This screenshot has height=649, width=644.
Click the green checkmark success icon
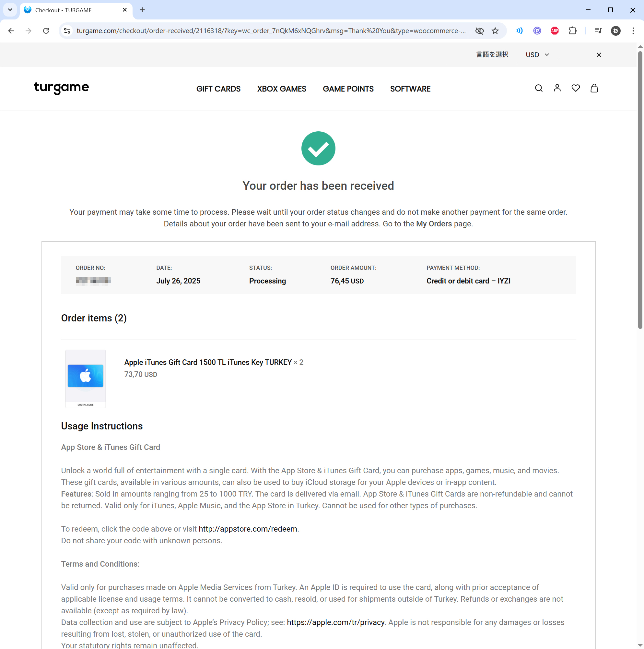[x=318, y=148]
